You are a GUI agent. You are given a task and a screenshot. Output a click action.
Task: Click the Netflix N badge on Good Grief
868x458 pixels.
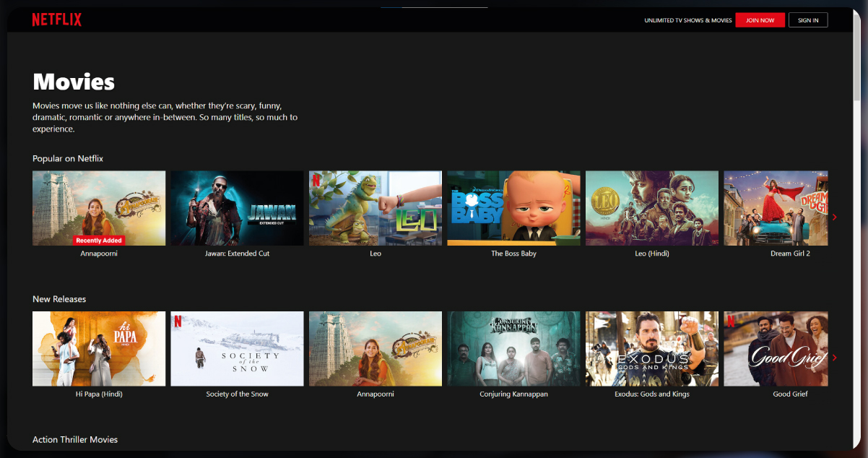click(x=731, y=320)
